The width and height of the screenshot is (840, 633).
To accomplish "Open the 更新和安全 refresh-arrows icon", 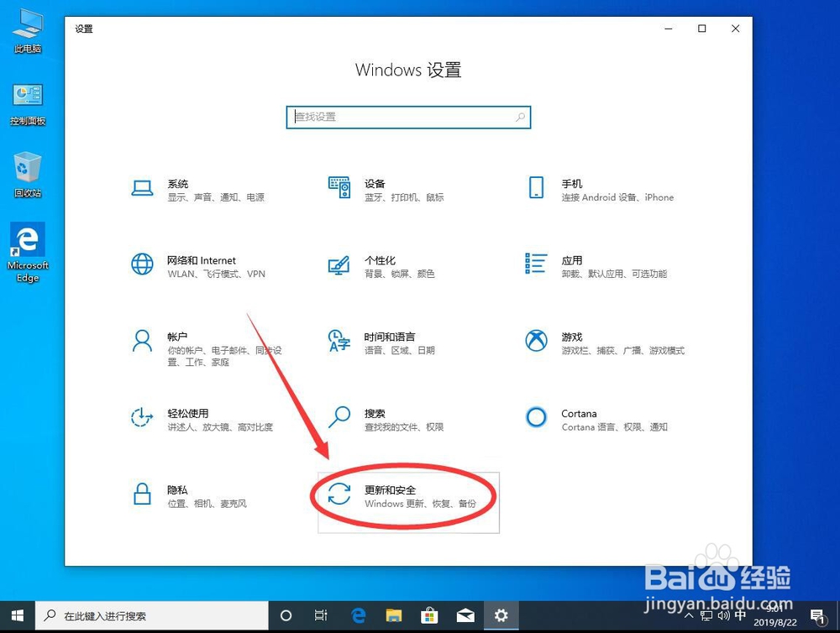I will click(x=339, y=494).
